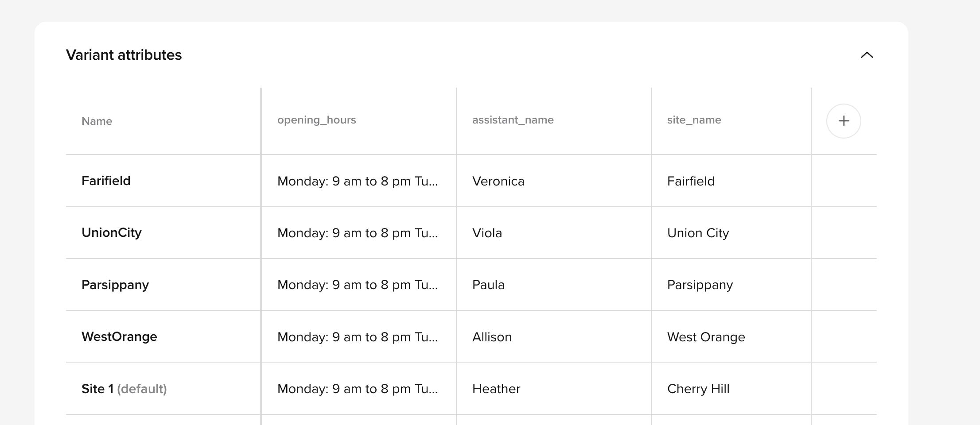The image size is (980, 425).
Task: Collapse the Variant attributes section
Action: click(x=867, y=55)
